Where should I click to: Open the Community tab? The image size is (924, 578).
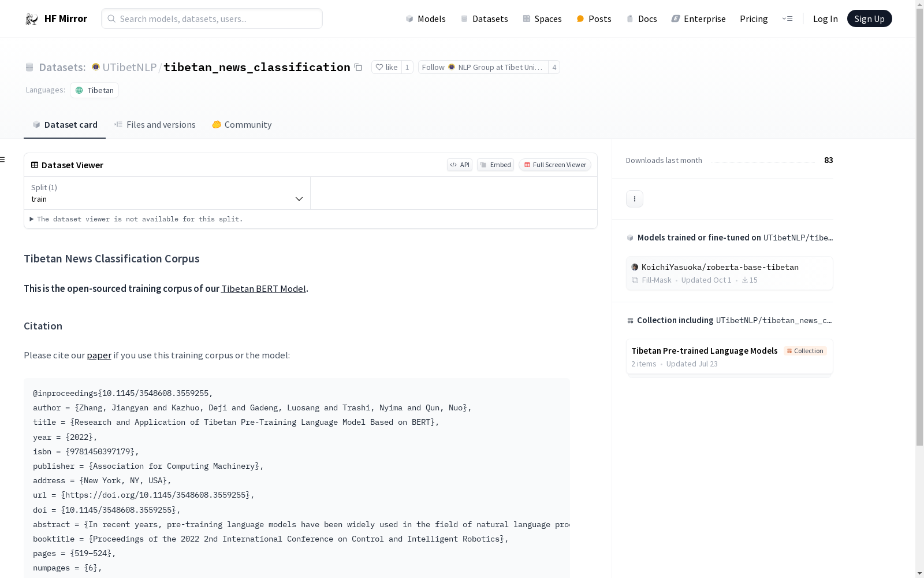click(x=242, y=125)
